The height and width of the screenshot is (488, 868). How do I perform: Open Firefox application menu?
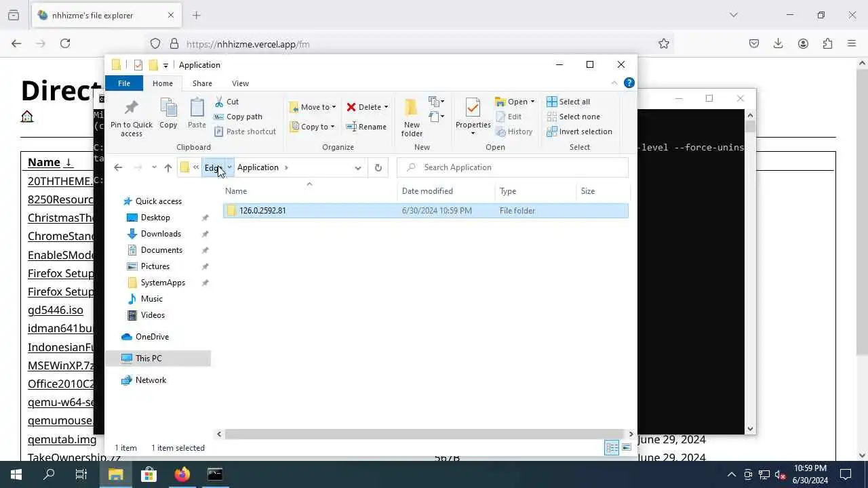(x=852, y=43)
